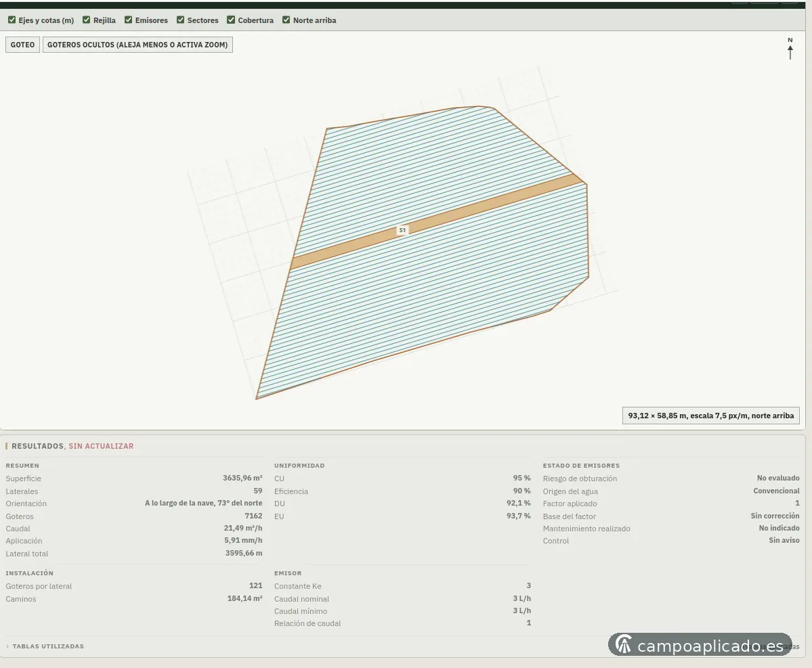
Task: Disable the Emisores checkbox
Action: [129, 20]
